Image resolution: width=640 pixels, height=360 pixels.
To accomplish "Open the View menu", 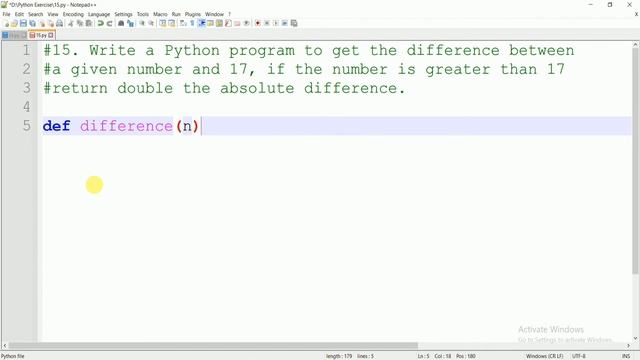I will (53, 14).
